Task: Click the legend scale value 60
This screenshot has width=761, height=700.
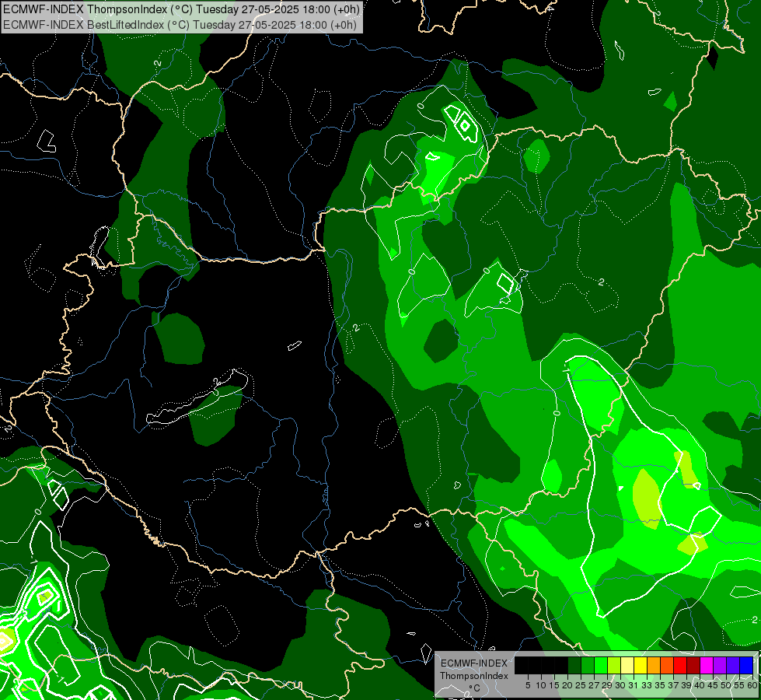Action: (752, 685)
